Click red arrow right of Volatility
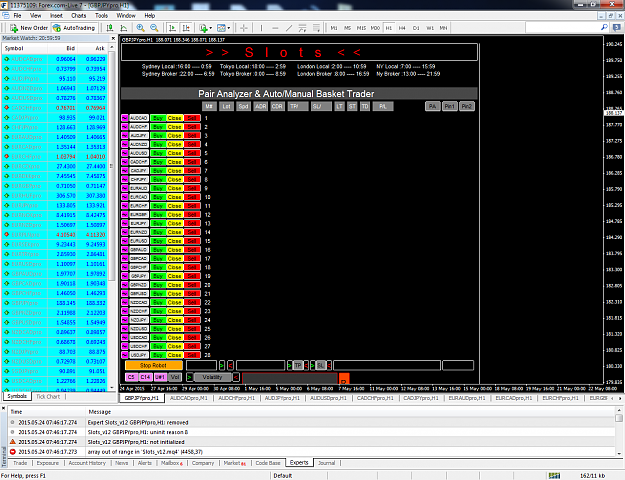Screen dimensions: 625x480 236,377
